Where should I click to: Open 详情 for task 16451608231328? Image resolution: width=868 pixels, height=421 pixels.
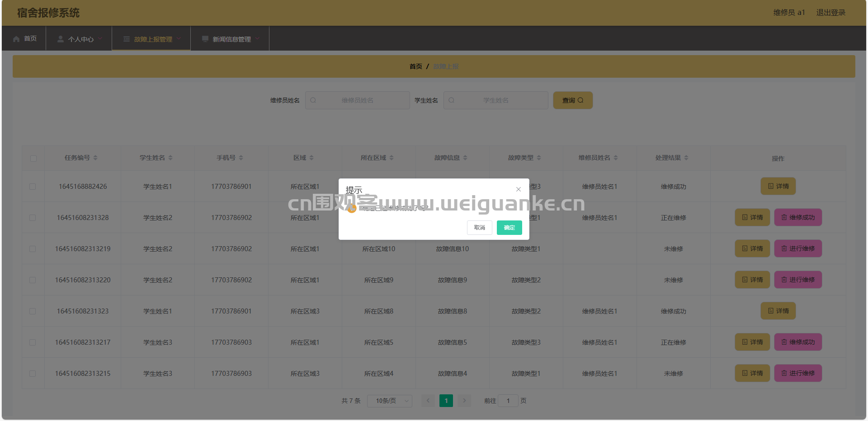[752, 217]
